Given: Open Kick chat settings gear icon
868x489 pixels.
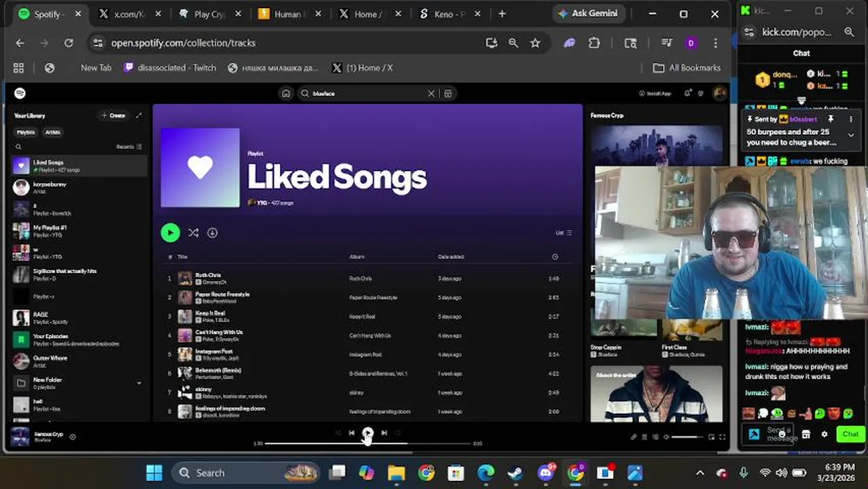Looking at the screenshot, I should coord(825,434).
